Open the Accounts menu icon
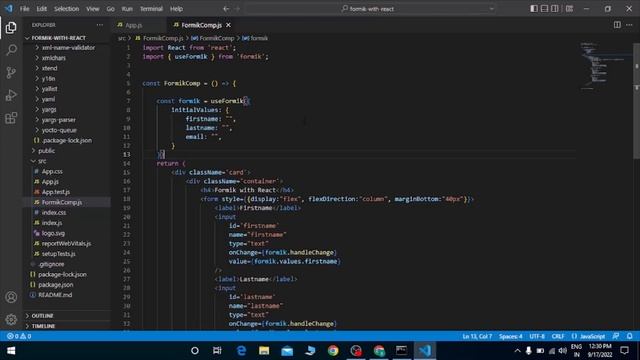Image resolution: width=640 pixels, height=360 pixels. (x=11, y=297)
